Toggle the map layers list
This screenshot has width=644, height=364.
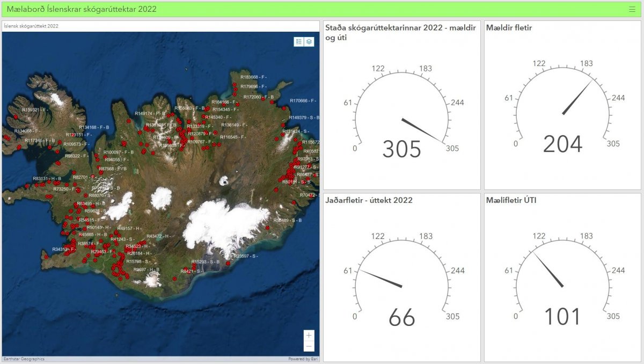[309, 42]
